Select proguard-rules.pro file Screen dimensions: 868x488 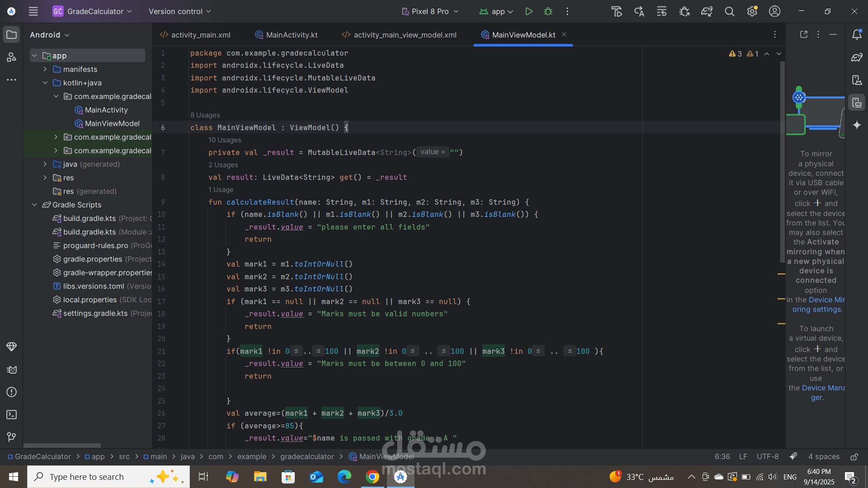click(96, 245)
